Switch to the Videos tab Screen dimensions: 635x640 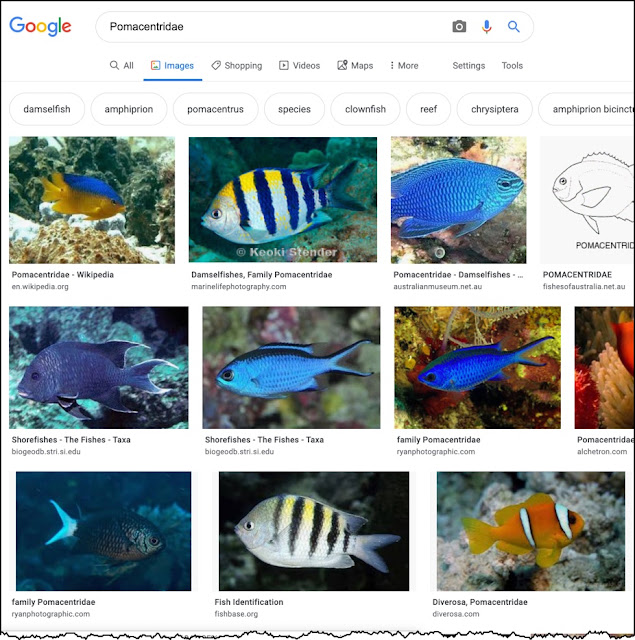point(300,65)
